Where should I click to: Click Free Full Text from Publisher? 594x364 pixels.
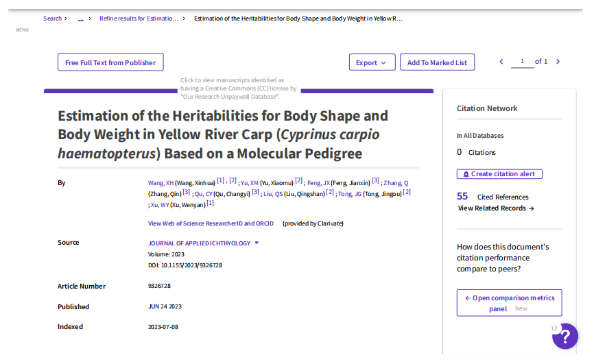(x=110, y=62)
